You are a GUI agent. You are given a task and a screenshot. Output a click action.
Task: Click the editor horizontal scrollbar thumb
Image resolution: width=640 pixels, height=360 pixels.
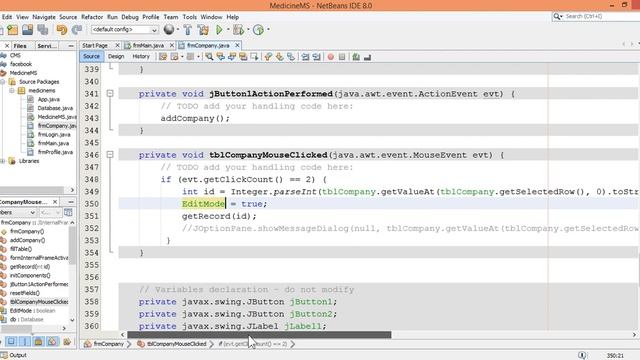[x=259, y=335]
